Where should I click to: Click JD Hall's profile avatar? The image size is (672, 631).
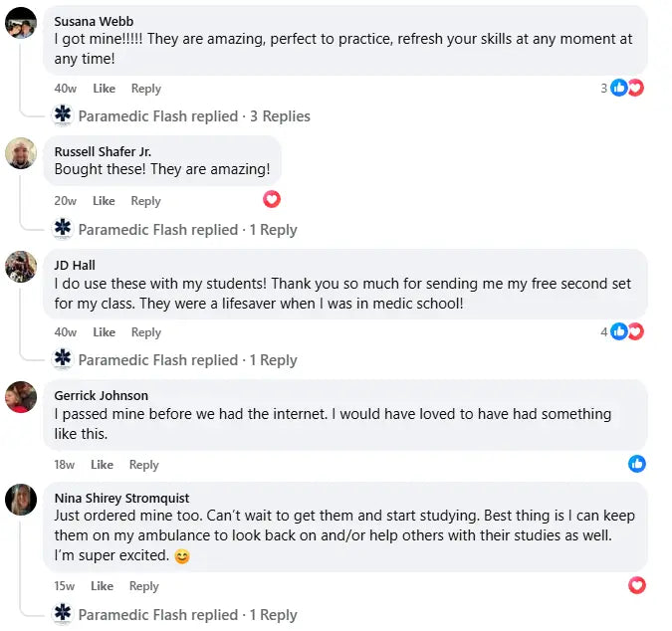coord(21,267)
